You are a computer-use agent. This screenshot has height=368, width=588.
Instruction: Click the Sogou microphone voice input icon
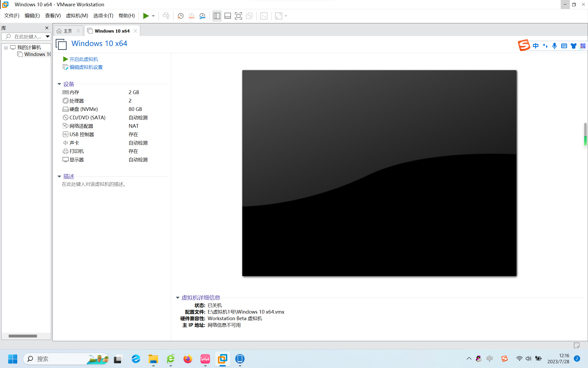coord(554,46)
